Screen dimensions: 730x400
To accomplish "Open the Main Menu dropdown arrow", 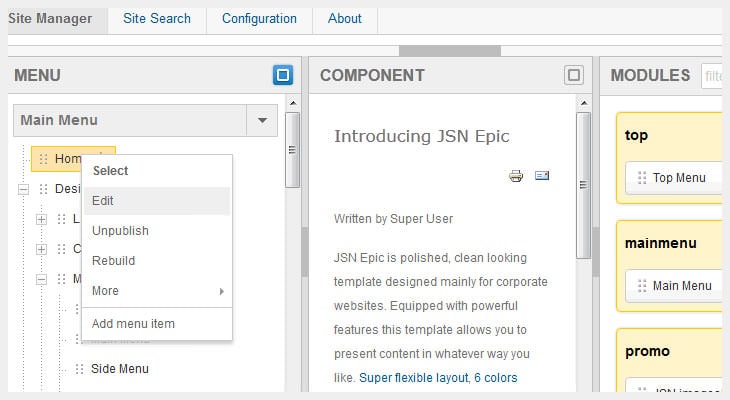I will pos(262,120).
